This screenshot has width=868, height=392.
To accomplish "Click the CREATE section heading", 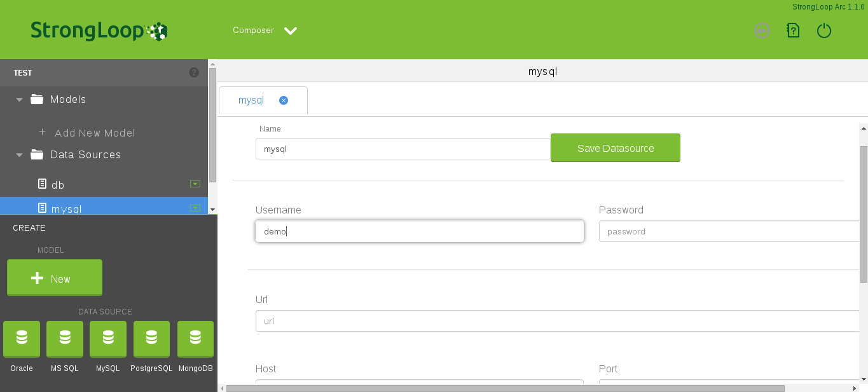I will [x=29, y=227].
